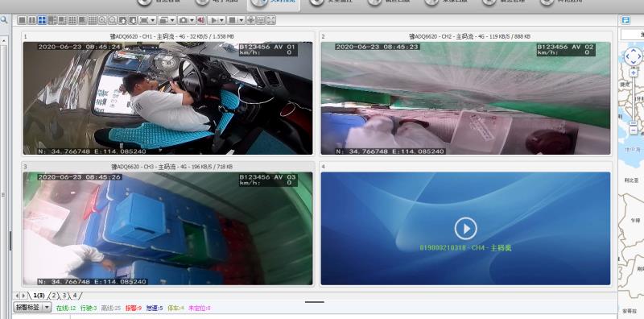Start CH4 stream with the play circle

click(466, 229)
